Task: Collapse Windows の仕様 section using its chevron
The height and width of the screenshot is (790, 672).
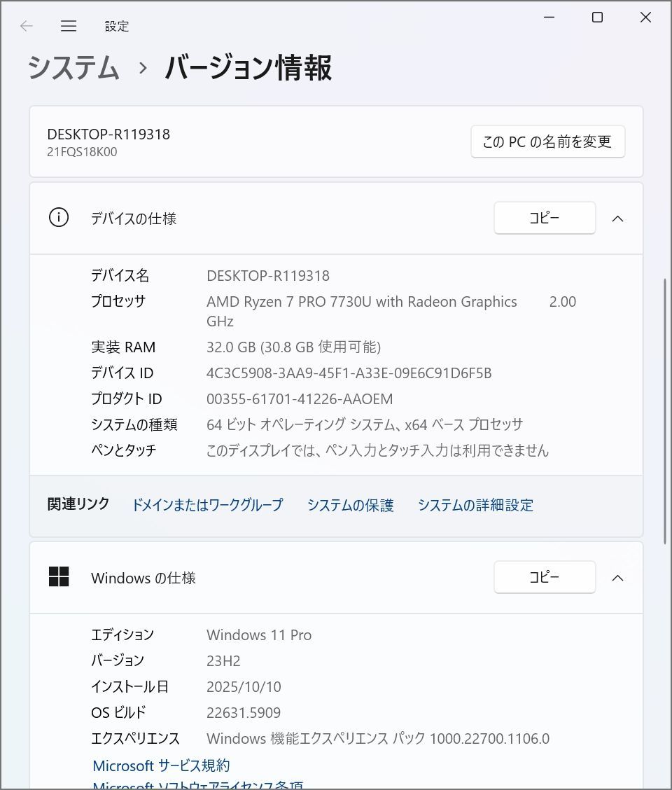Action: pos(617,578)
